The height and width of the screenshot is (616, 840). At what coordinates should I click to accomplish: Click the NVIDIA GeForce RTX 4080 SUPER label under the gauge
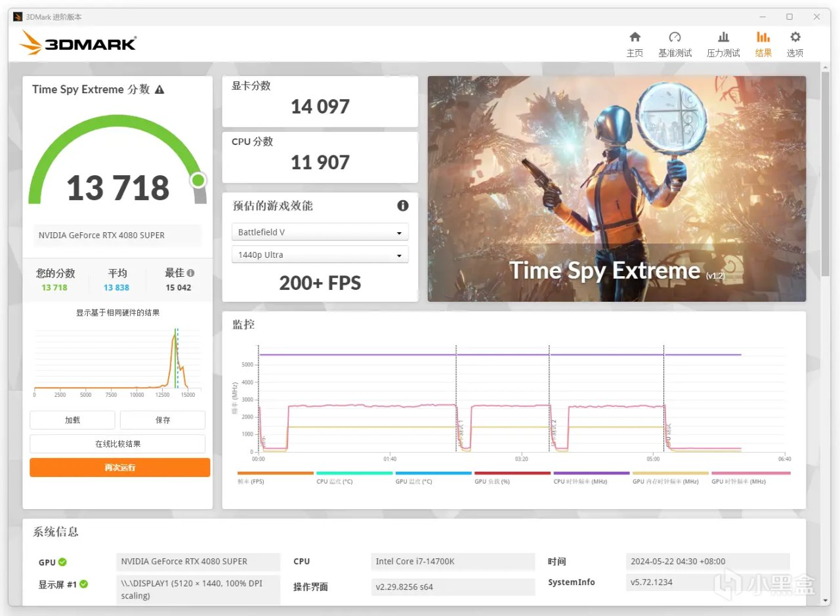(x=117, y=236)
